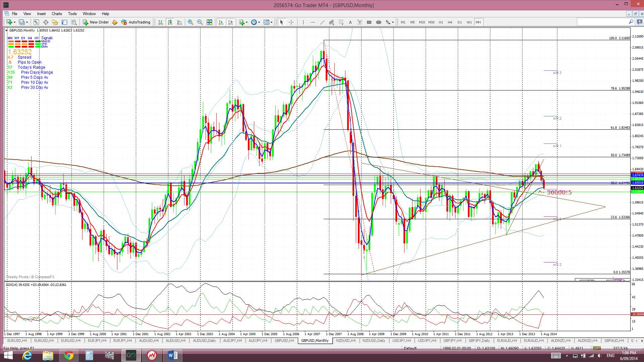
Task: Open Chrome from the taskbar
Action: pyautogui.click(x=69, y=355)
